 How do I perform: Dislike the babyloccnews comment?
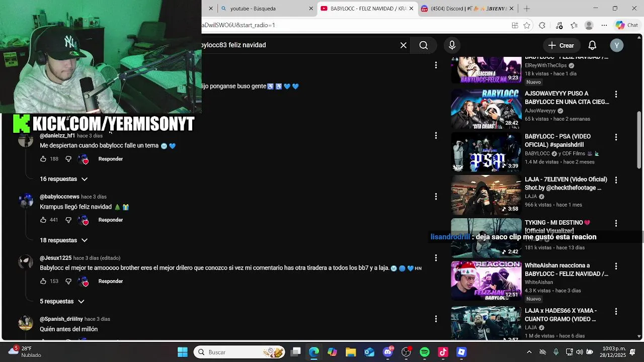pos(68,220)
